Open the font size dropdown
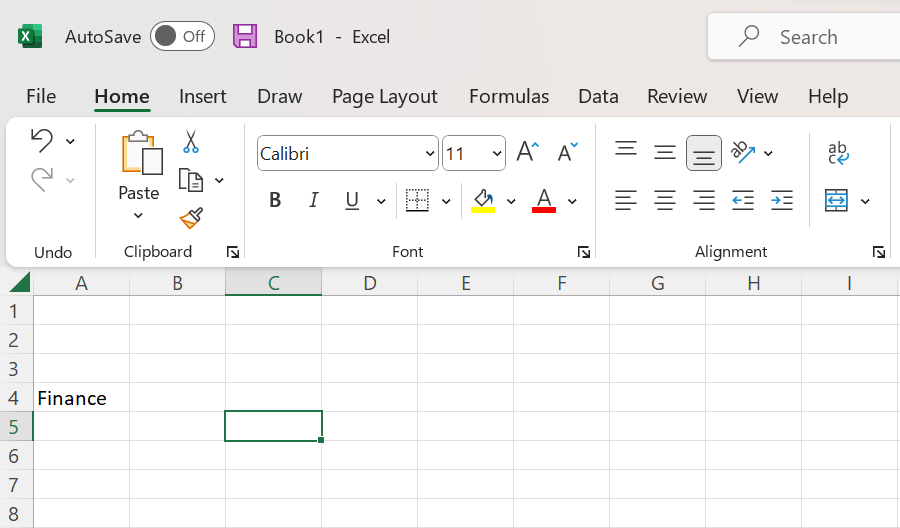The height and width of the screenshot is (528, 900). (x=498, y=154)
